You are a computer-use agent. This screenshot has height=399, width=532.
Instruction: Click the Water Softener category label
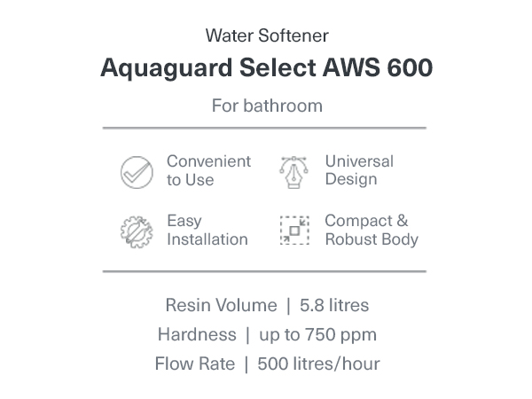tap(267, 35)
